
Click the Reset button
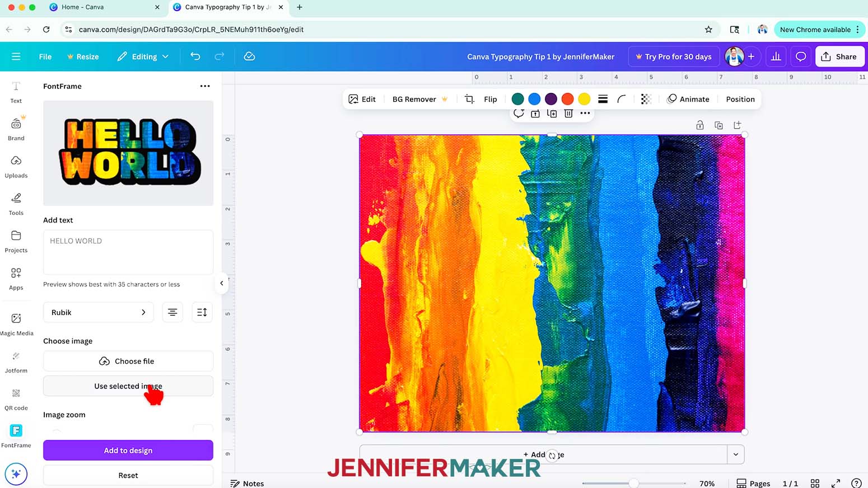(x=128, y=475)
